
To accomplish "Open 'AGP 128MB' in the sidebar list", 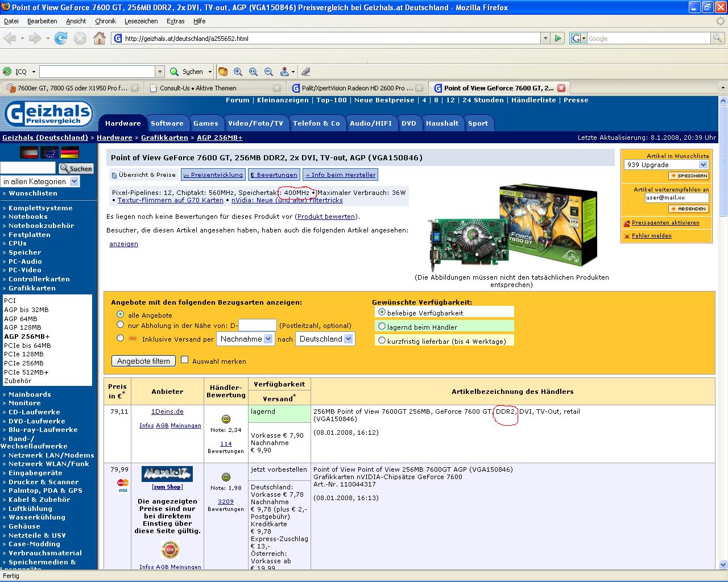I will point(23,327).
